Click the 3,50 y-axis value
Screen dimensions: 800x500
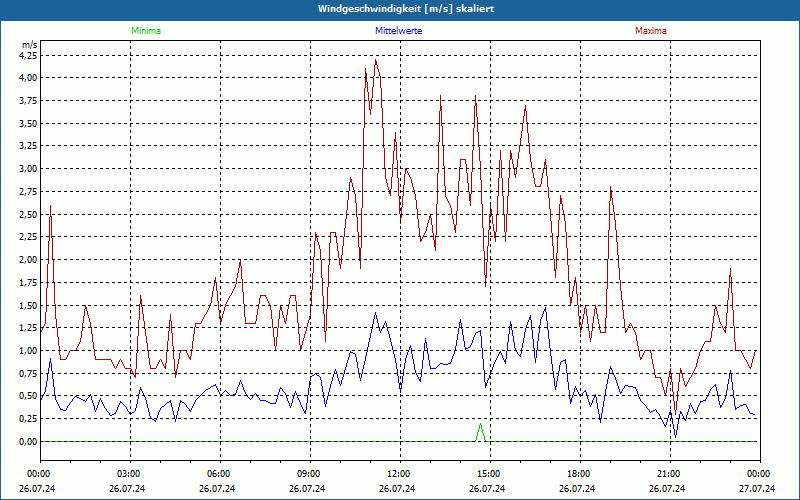[28, 123]
